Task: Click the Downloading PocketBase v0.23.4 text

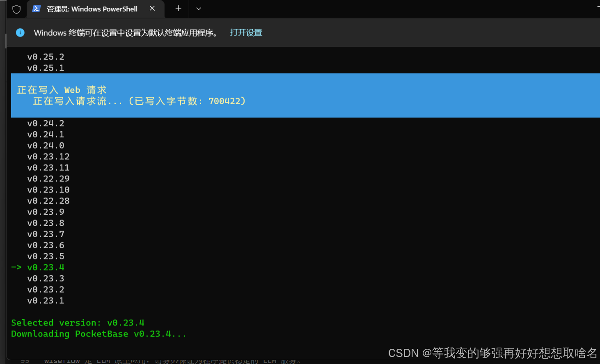Action: tap(98, 334)
